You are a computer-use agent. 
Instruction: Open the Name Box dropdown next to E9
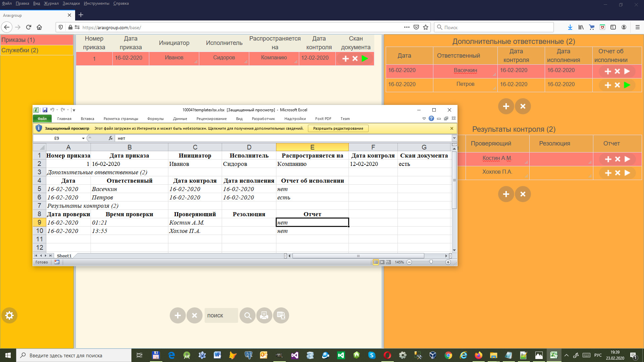pyautogui.click(x=83, y=138)
